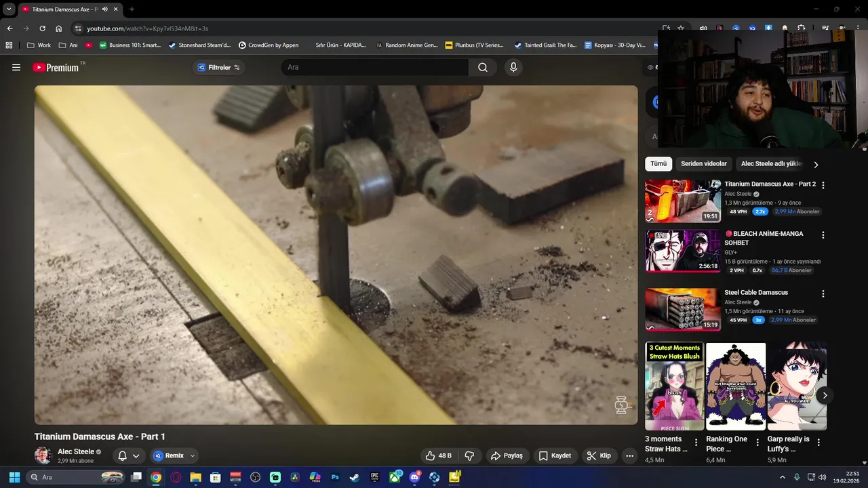The width and height of the screenshot is (868, 488).
Task: Select the Seriden videolar chip
Action: coord(704,163)
